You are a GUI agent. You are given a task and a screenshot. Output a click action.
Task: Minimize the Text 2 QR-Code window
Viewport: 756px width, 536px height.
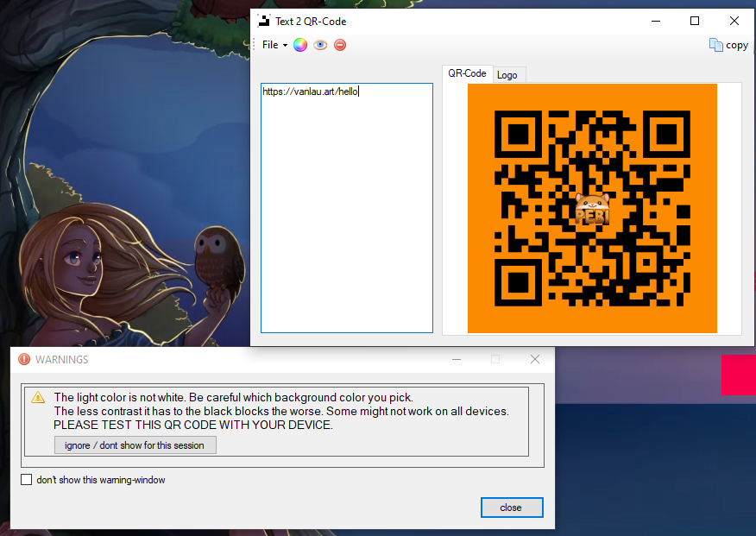pyautogui.click(x=655, y=21)
